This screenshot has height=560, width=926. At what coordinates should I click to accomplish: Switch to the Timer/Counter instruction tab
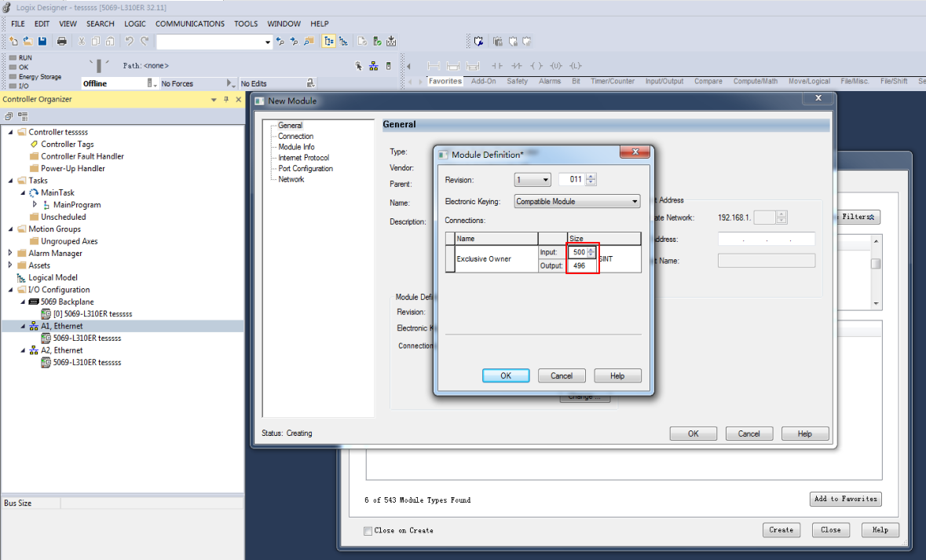click(x=613, y=81)
